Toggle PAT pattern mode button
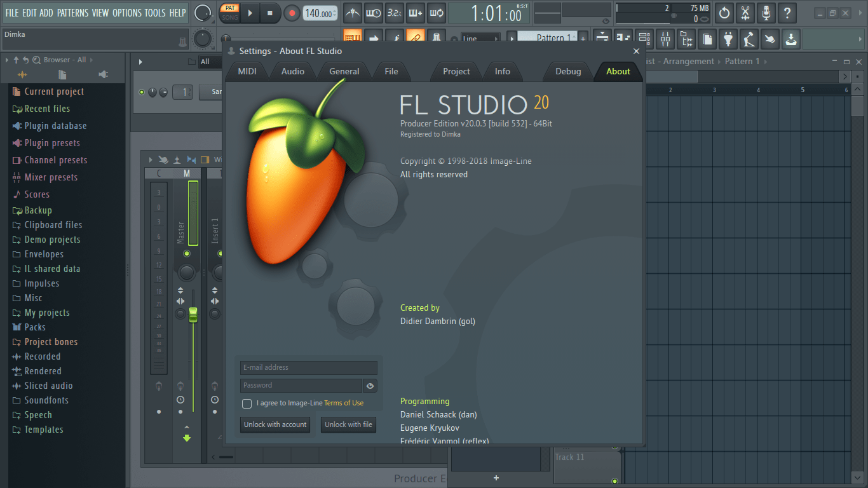This screenshot has width=868, height=488. tap(229, 8)
